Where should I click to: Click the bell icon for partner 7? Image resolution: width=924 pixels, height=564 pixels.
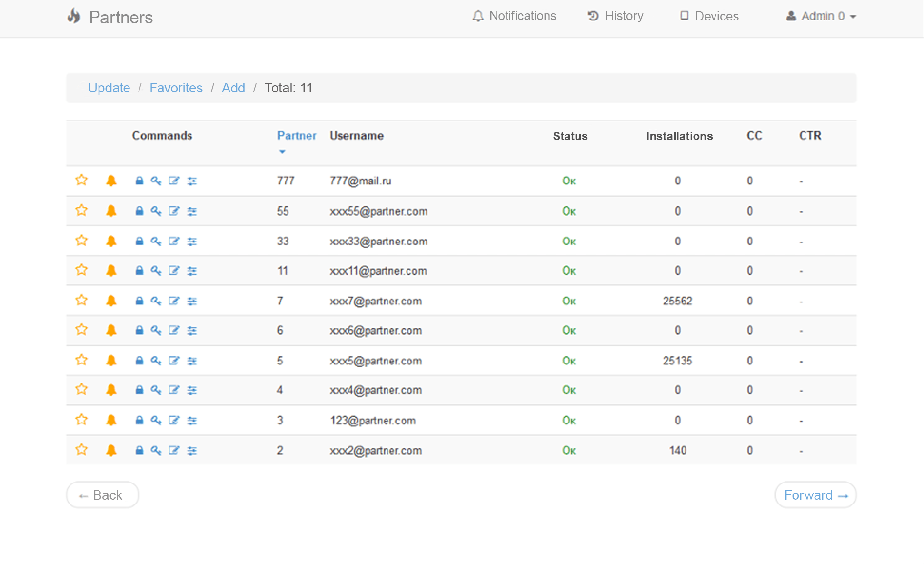tap(111, 301)
